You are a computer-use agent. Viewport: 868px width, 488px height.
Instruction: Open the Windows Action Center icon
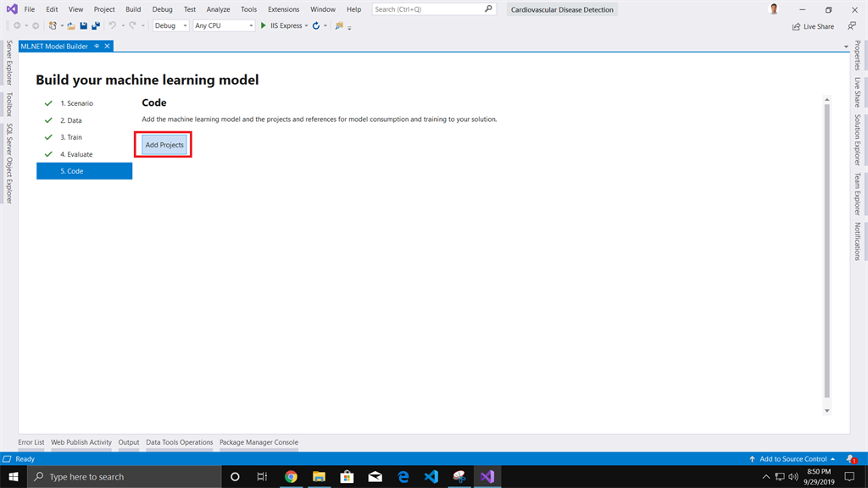(x=849, y=476)
